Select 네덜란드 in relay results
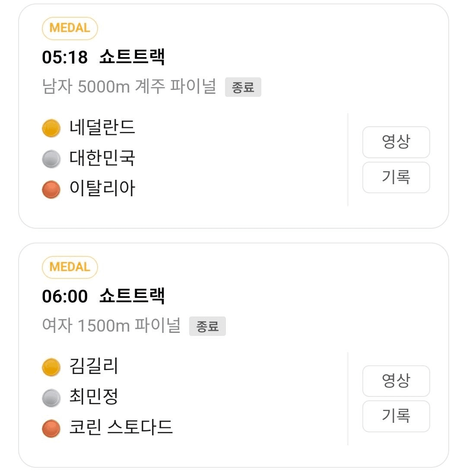 point(102,128)
